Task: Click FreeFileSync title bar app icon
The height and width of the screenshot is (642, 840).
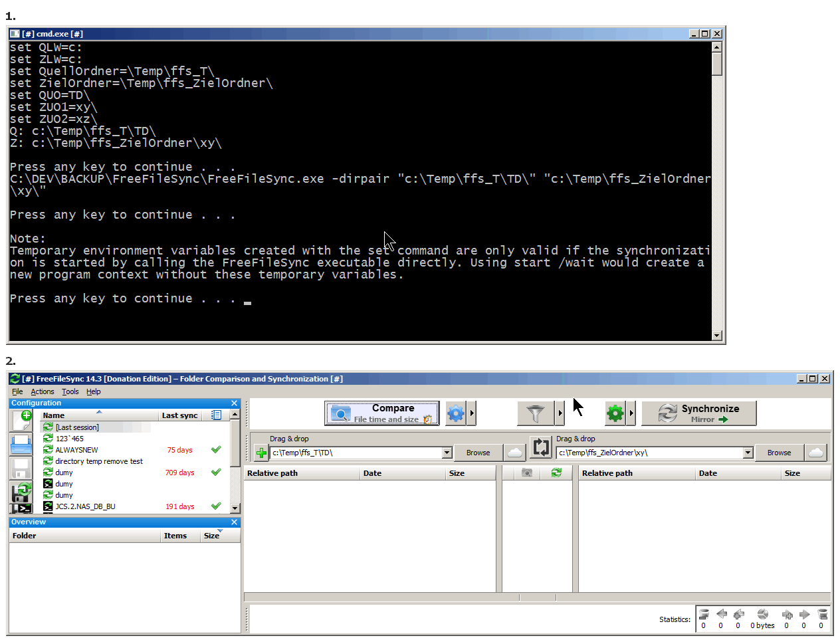Action: (x=15, y=379)
